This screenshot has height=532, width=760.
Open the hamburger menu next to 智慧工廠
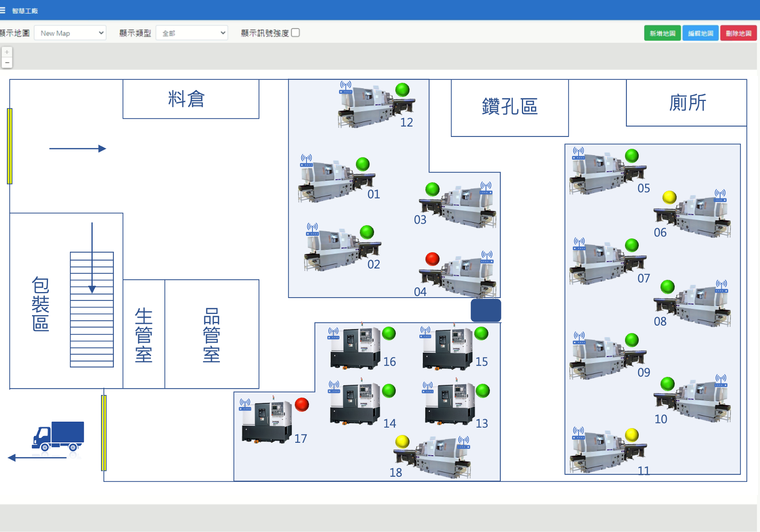[x=2, y=10]
